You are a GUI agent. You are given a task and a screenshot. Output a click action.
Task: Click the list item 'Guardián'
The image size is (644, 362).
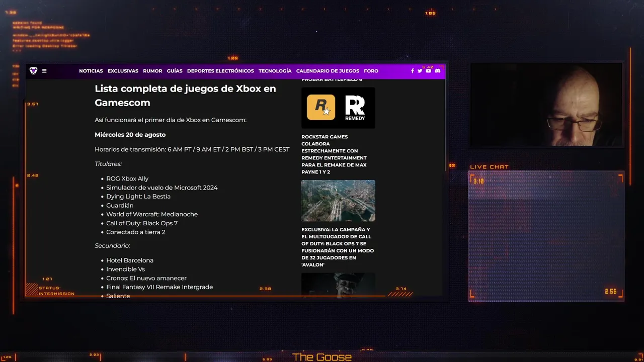120,205
